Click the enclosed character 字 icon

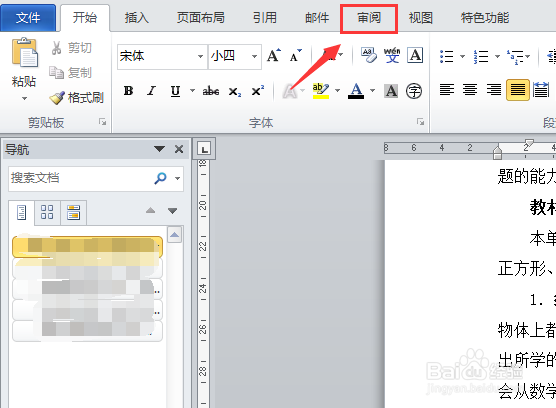[414, 91]
